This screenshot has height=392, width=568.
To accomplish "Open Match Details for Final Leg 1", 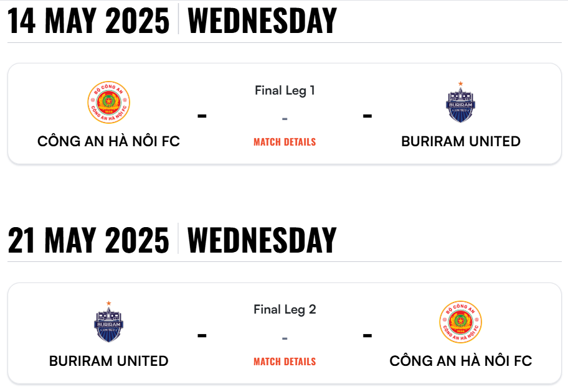I will point(285,142).
